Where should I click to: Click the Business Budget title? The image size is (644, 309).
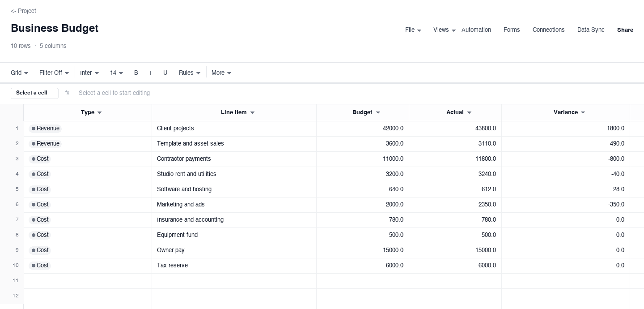[x=55, y=28]
